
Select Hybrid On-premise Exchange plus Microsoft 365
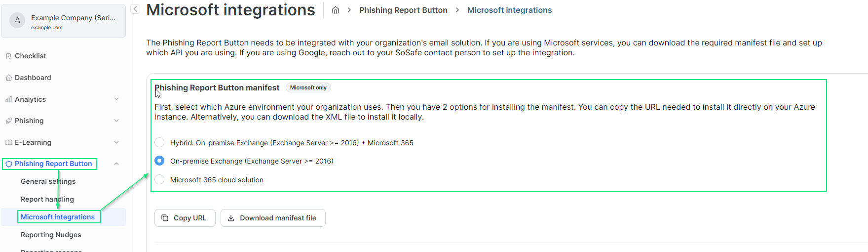159,142
